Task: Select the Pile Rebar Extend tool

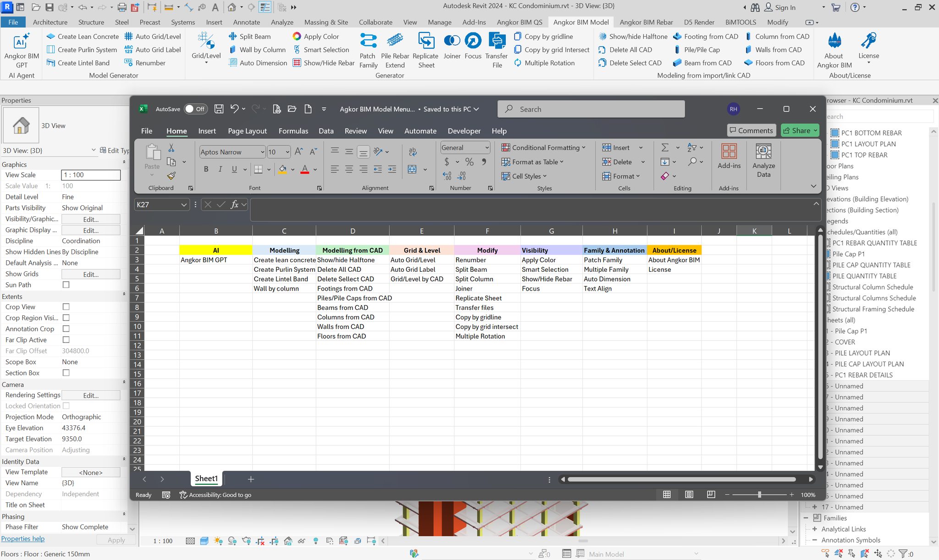Action: [x=395, y=50]
